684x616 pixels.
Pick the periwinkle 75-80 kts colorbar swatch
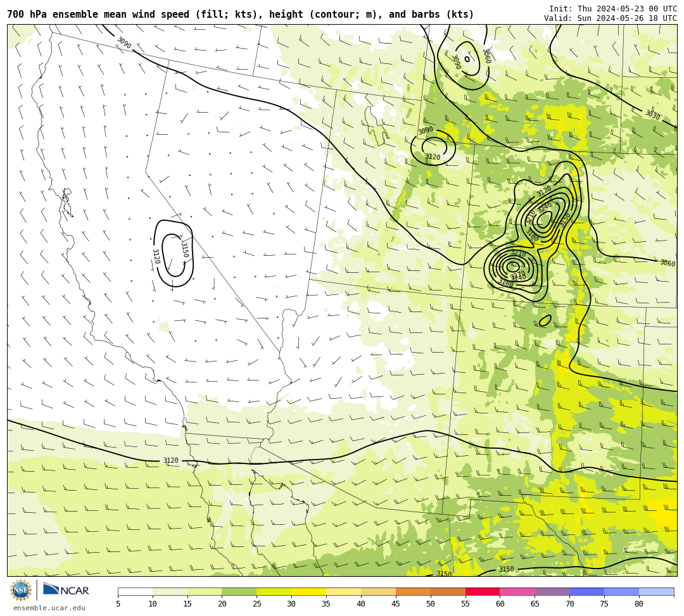pyautogui.click(x=622, y=591)
